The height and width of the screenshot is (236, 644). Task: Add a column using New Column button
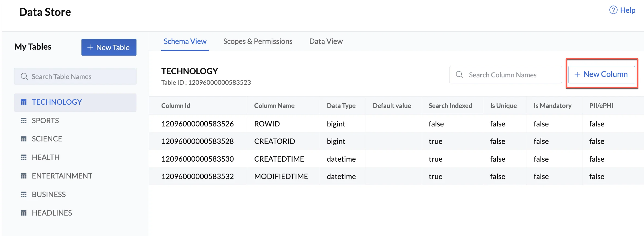tap(601, 74)
